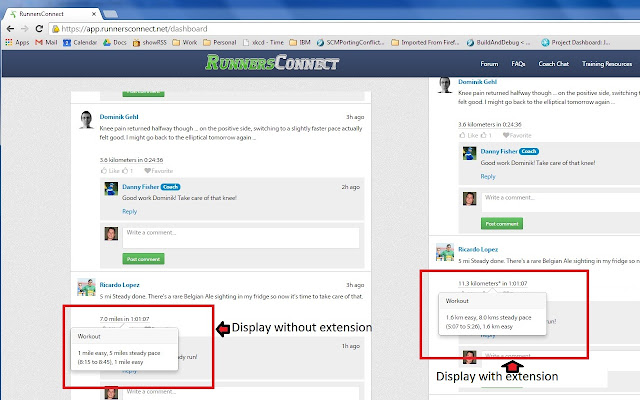Open Ricardo Lopez's profile in left feed

[x=119, y=285]
